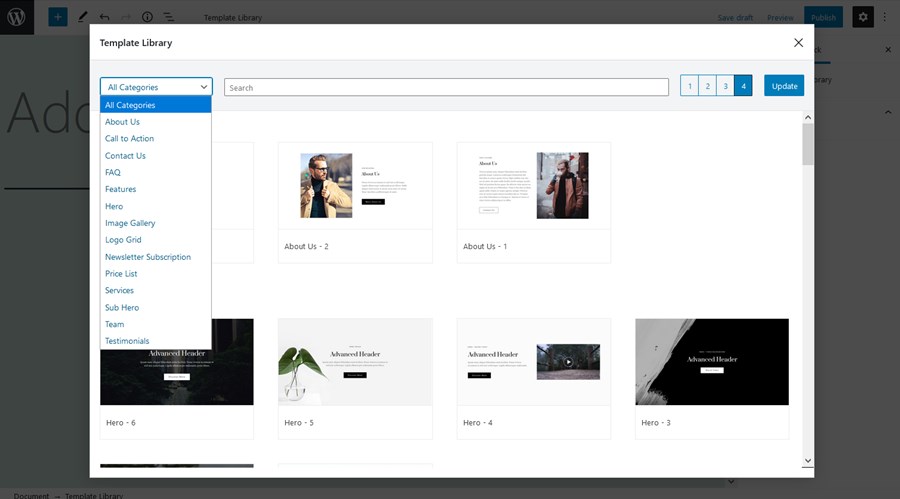Switch to 1 column layout
The height and width of the screenshot is (499, 900).
[690, 86]
